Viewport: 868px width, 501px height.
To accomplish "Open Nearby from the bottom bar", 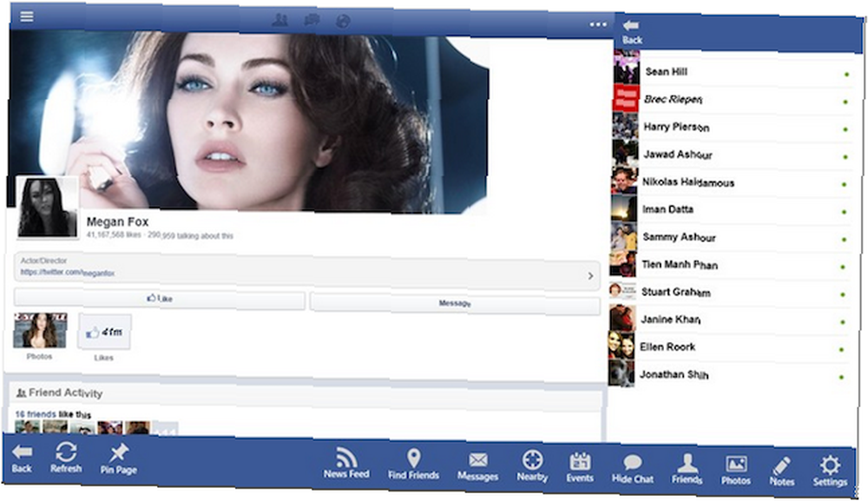I will pyautogui.click(x=533, y=466).
